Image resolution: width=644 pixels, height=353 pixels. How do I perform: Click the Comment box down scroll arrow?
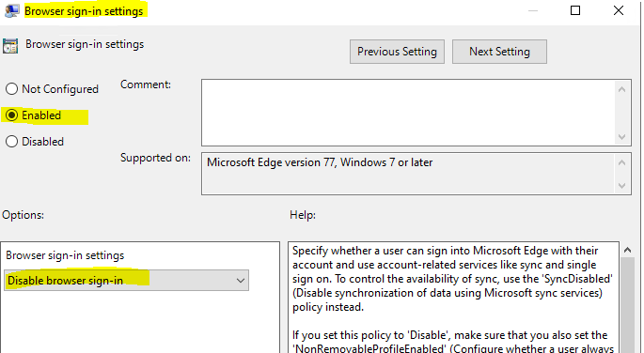(621, 136)
